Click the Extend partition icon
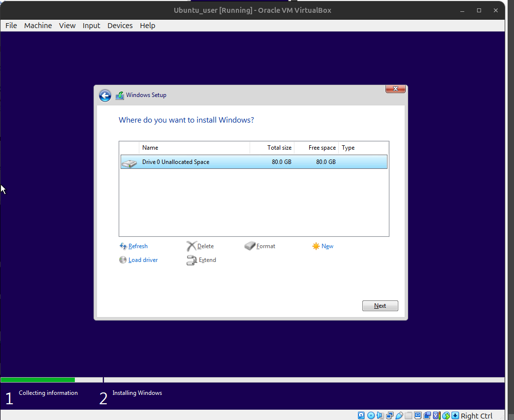The height and width of the screenshot is (420, 514). click(192, 260)
